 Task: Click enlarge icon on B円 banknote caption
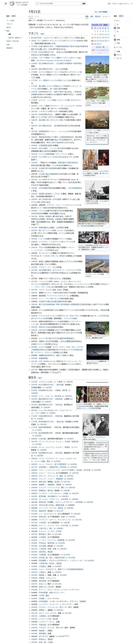pos(108,223)
